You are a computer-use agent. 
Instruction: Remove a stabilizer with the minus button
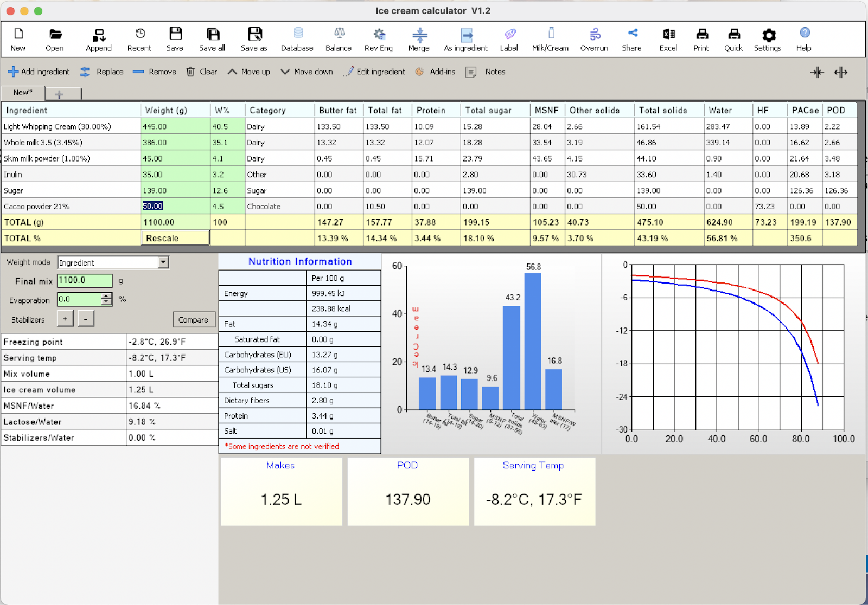coord(86,319)
